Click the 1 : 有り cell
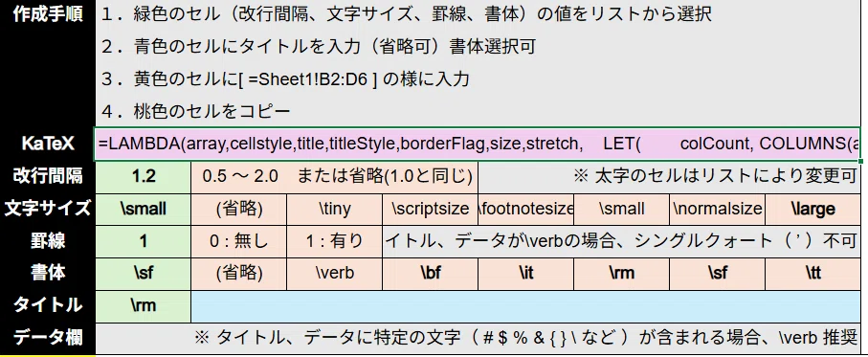This screenshot has width=868, height=357. pyautogui.click(x=334, y=241)
